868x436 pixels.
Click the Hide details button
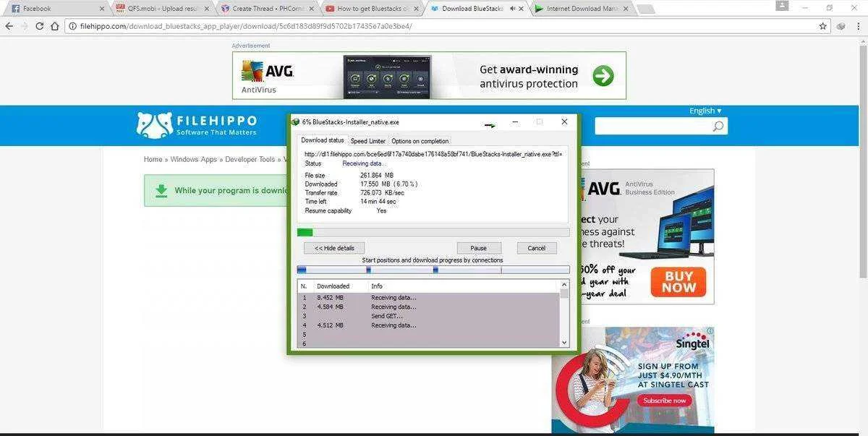click(x=334, y=248)
